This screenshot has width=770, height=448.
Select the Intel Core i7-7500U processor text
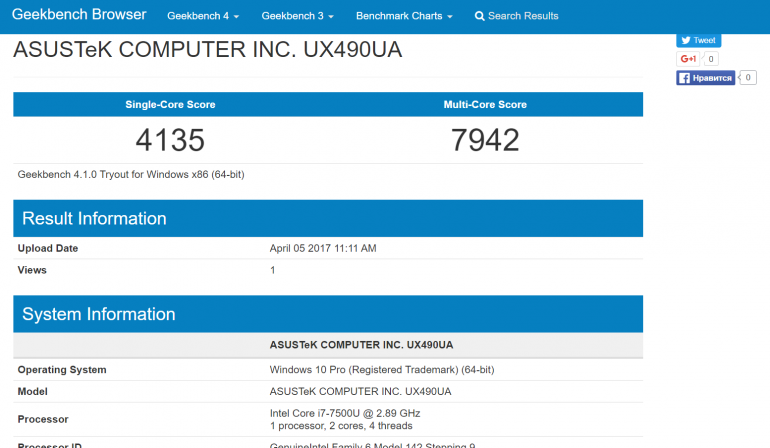(x=345, y=413)
